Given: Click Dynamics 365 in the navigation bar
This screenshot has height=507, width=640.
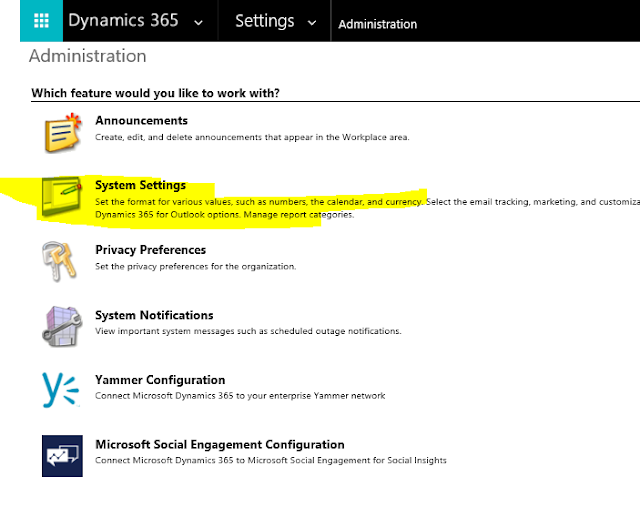Looking at the screenshot, I should (x=123, y=20).
